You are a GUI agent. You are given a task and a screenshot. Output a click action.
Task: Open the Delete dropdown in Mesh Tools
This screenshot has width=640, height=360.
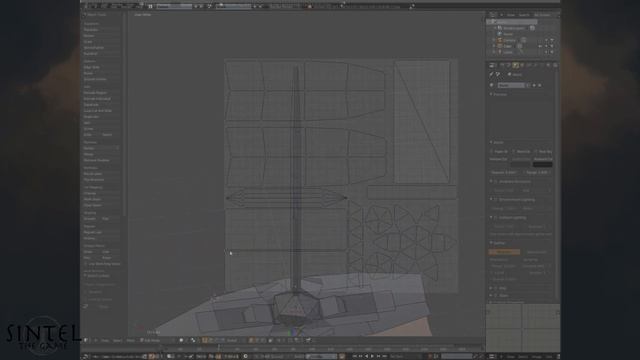[x=102, y=148]
